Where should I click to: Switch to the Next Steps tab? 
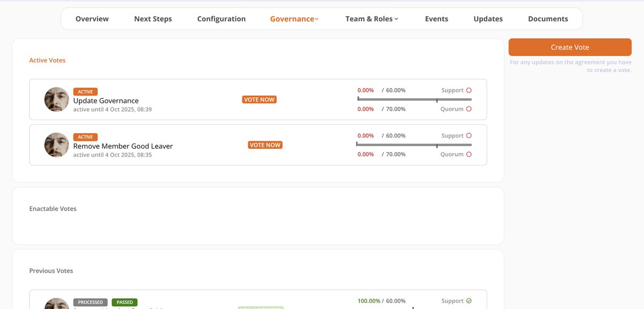[153, 19]
